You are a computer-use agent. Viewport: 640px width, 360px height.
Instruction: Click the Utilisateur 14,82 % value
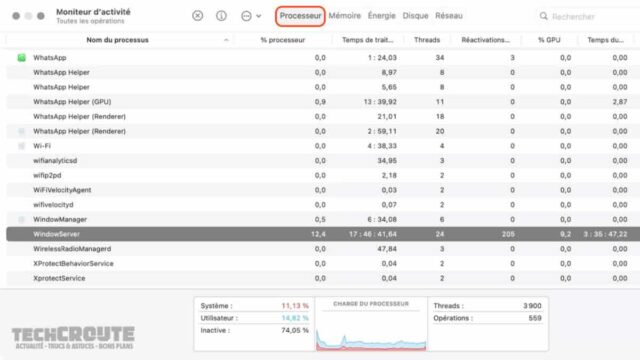(295, 318)
